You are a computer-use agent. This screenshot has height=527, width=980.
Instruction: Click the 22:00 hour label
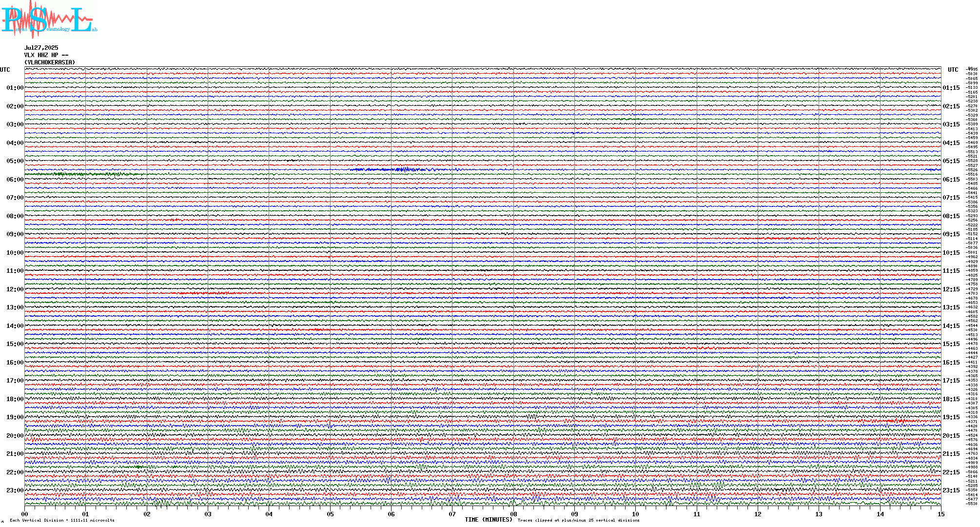(15, 472)
